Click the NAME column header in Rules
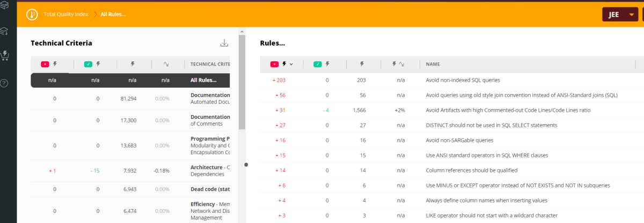644x223 pixels. (x=433, y=64)
